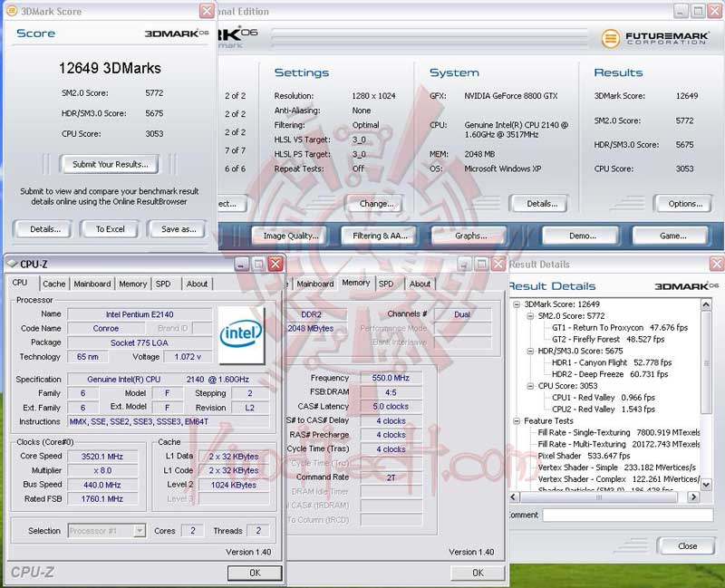Image resolution: width=725 pixels, height=588 pixels.
Task: Open Details in 3DMark Score window
Action: pos(45,229)
